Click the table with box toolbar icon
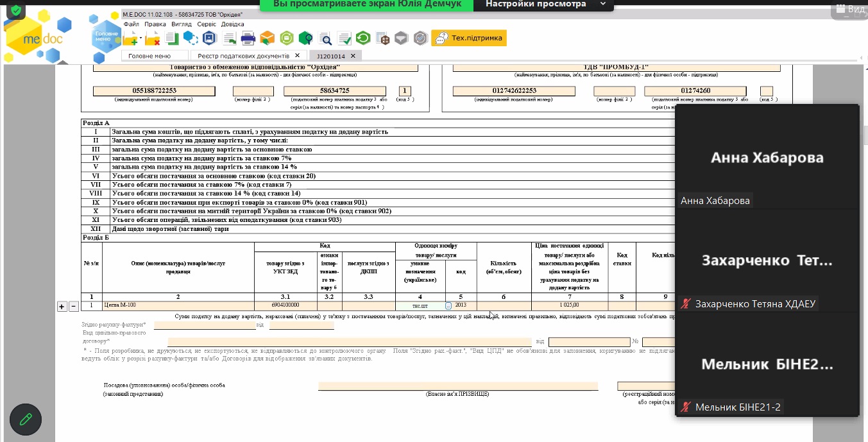The image size is (868, 442). coord(382,38)
